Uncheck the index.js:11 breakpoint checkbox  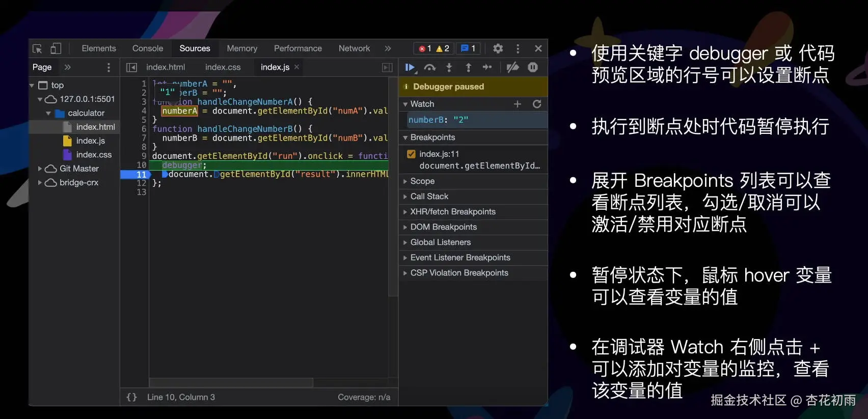point(411,154)
